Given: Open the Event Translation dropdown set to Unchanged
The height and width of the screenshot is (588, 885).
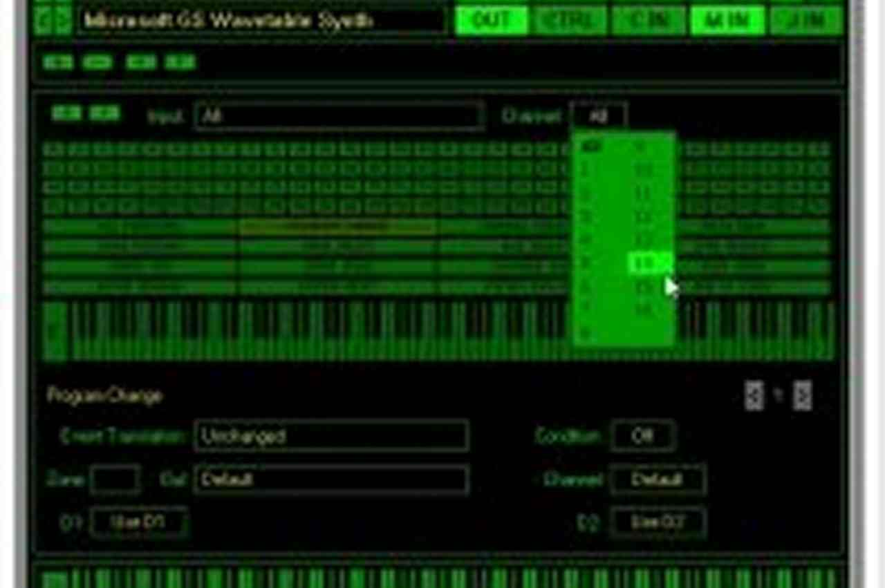Looking at the screenshot, I should (331, 437).
